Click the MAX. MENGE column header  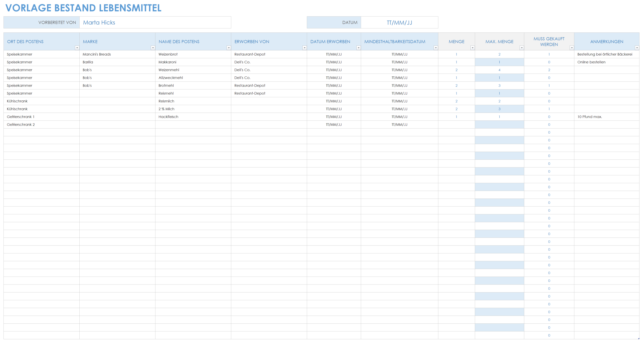click(x=499, y=42)
